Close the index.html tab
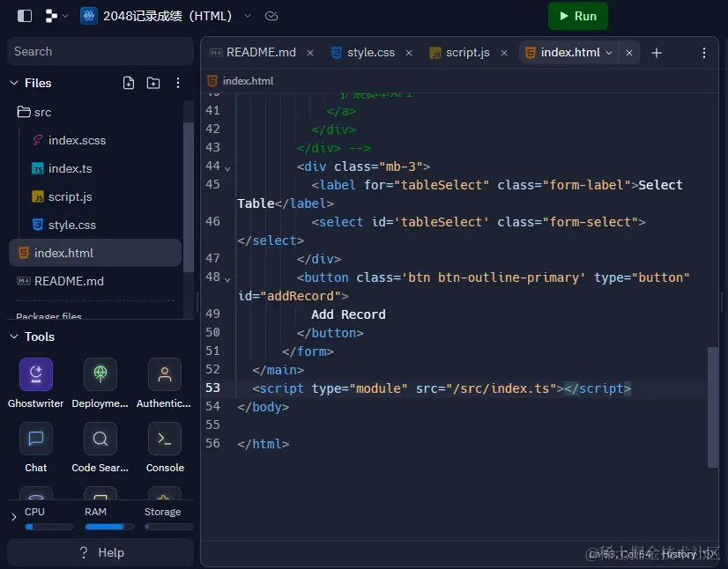Viewport: 728px width, 569px height. pos(629,53)
